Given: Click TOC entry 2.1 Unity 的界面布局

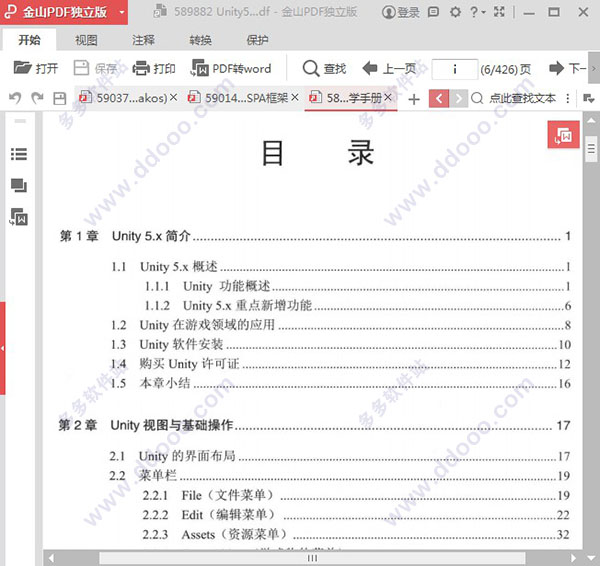Looking at the screenshot, I should [x=340, y=456].
